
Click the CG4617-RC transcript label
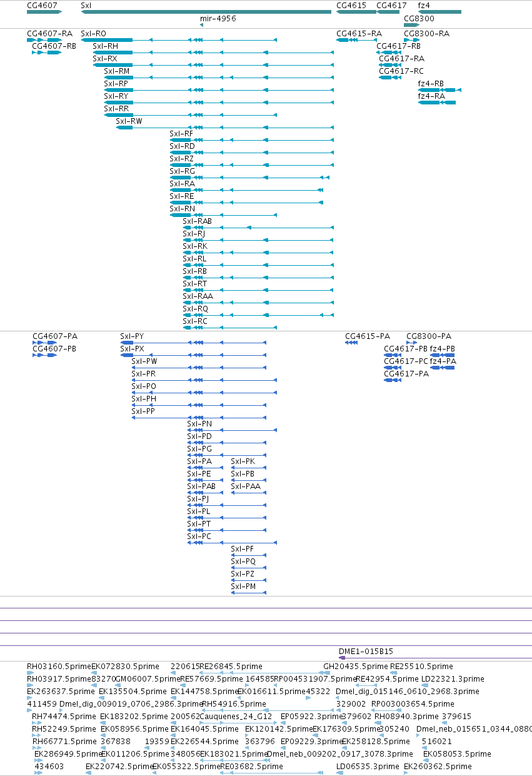pos(401,71)
